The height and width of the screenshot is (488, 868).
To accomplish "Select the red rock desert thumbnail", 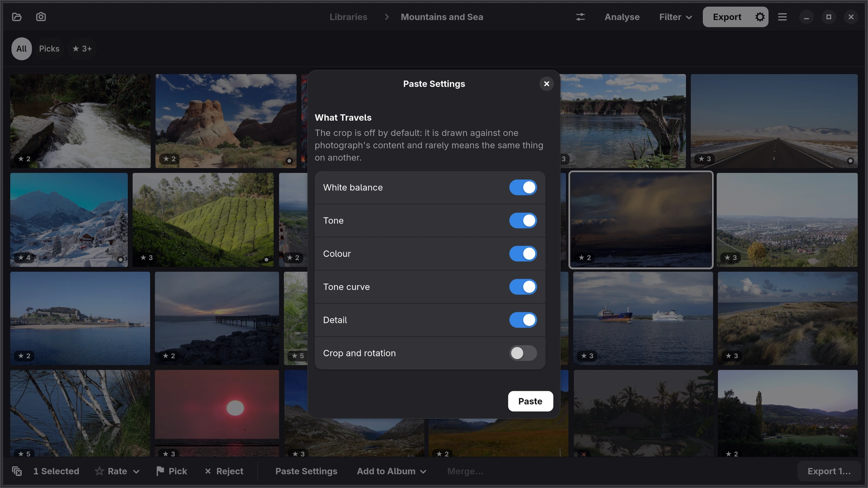I will click(x=226, y=121).
